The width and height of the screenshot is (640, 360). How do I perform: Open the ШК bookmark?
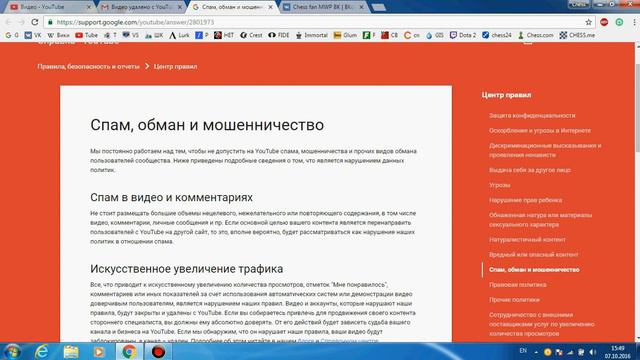click(x=154, y=35)
